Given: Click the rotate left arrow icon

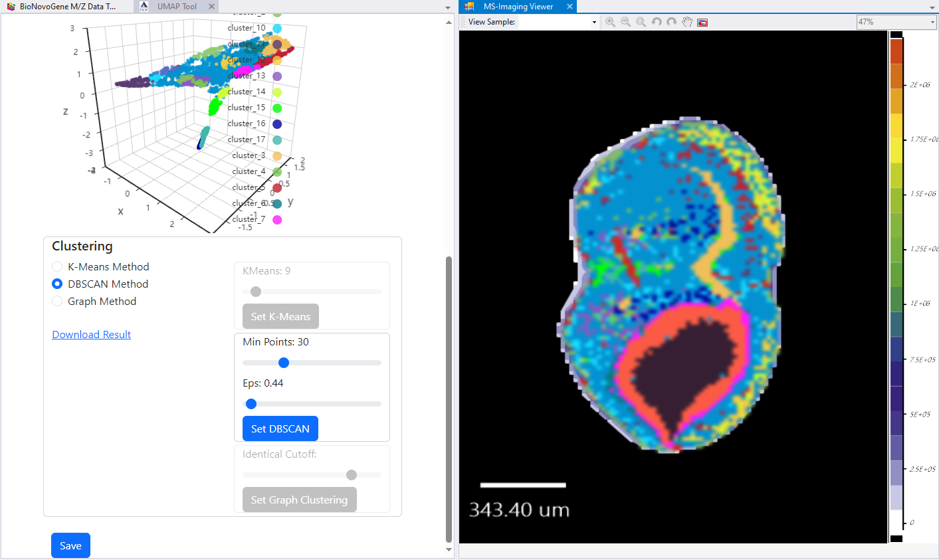Looking at the screenshot, I should [x=657, y=22].
